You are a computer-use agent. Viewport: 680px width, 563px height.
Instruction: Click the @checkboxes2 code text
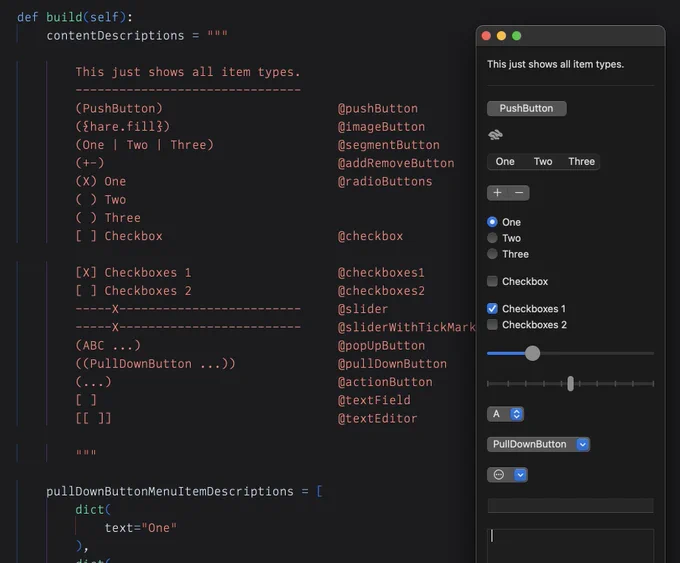tap(381, 291)
